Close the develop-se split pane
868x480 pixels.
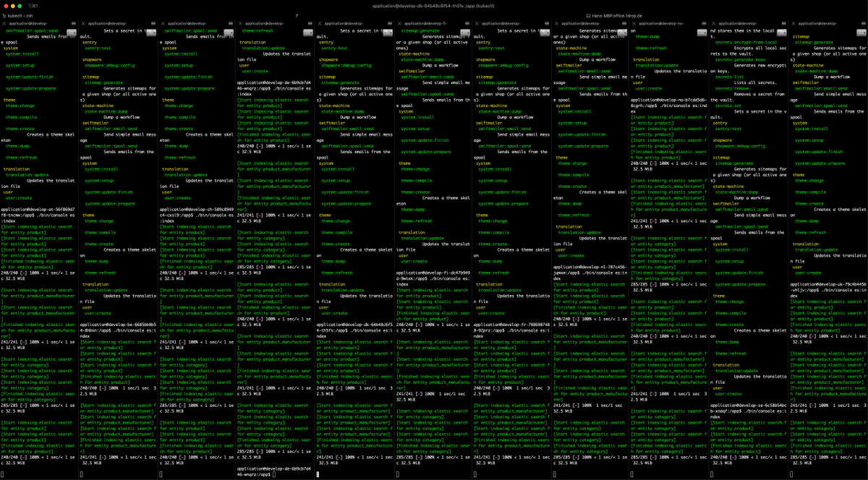click(x=713, y=24)
